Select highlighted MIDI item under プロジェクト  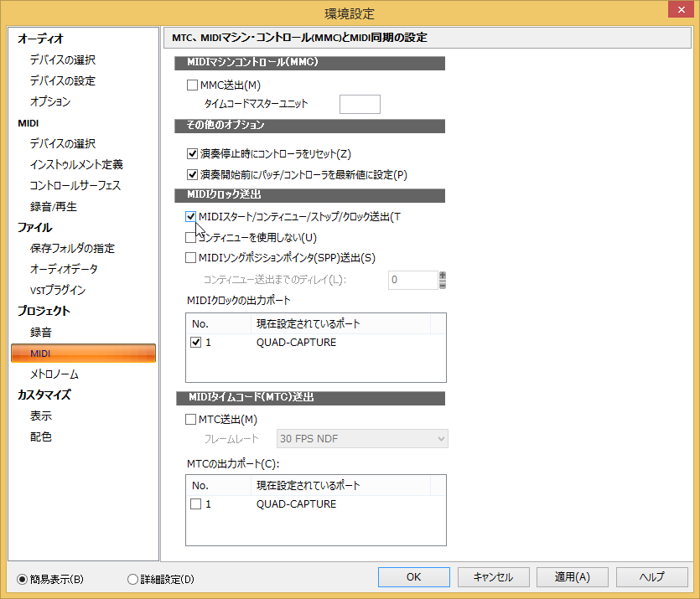[x=83, y=354]
